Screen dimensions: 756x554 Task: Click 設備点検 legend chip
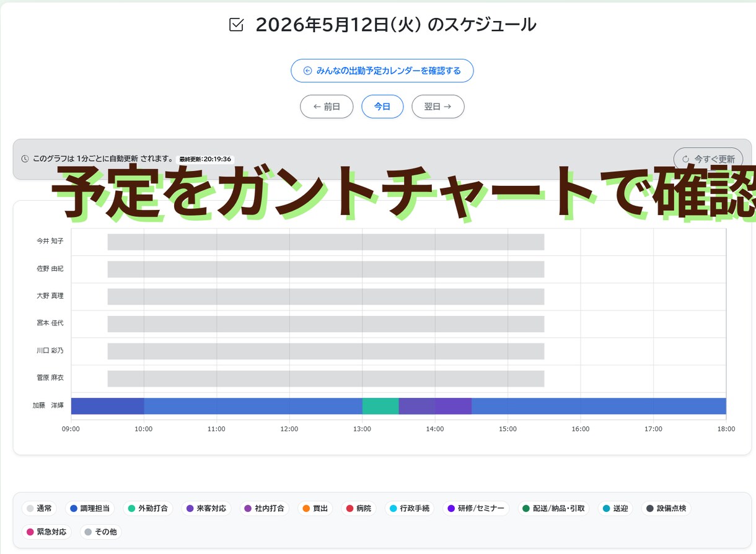point(666,509)
